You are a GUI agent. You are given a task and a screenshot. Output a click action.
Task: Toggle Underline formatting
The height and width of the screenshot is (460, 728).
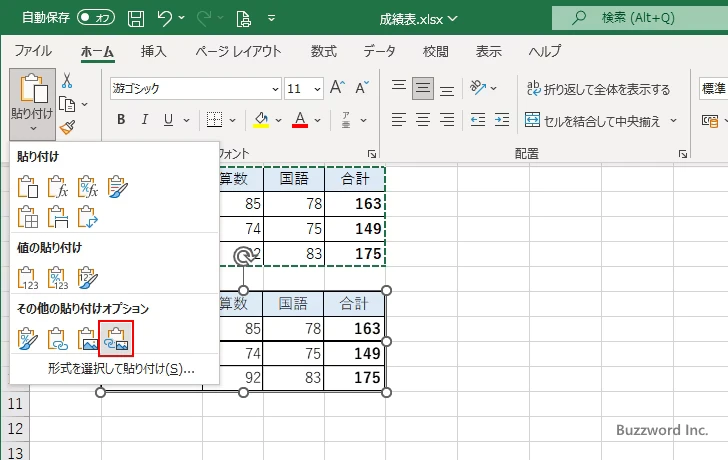tap(168, 120)
